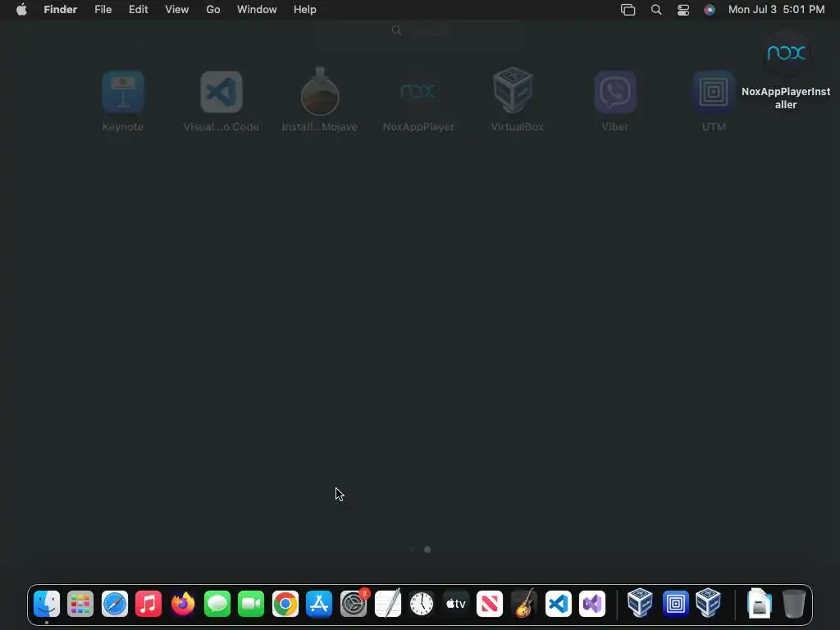Viewport: 840px width, 630px height.
Task: Launch GarageBand from the Dock
Action: tap(524, 604)
